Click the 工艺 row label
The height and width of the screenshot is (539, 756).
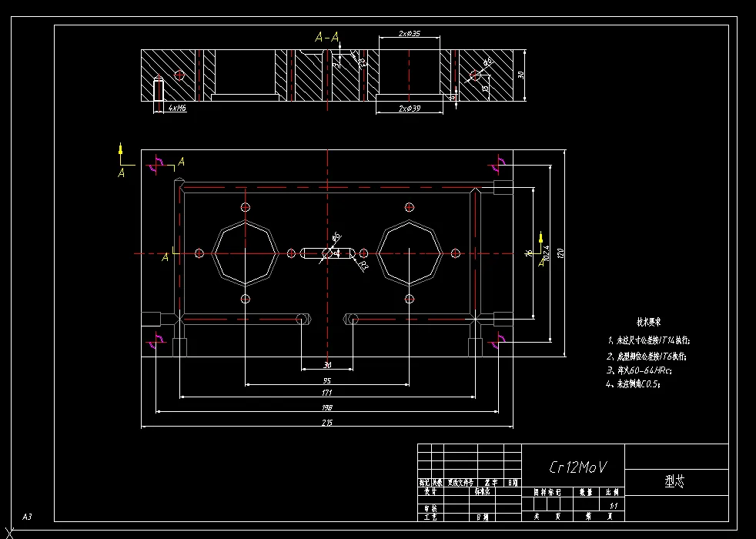[430, 517]
